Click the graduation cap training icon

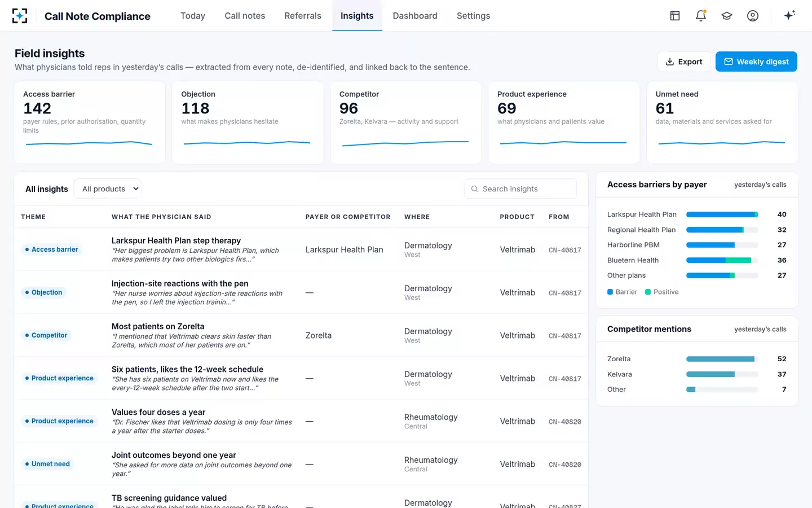(x=727, y=16)
